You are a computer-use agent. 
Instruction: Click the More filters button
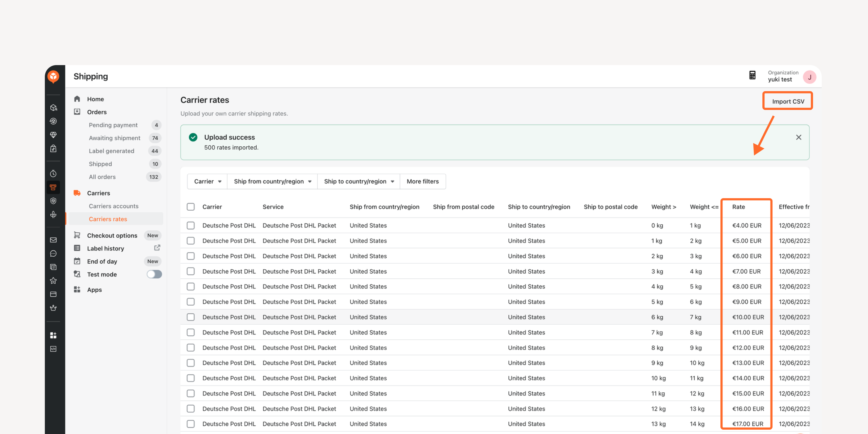click(x=422, y=181)
